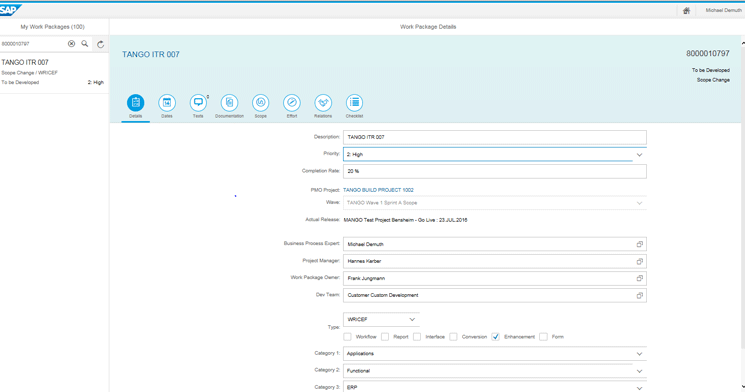Expand the Wave dropdown
The height and width of the screenshot is (392, 745).
(x=640, y=203)
